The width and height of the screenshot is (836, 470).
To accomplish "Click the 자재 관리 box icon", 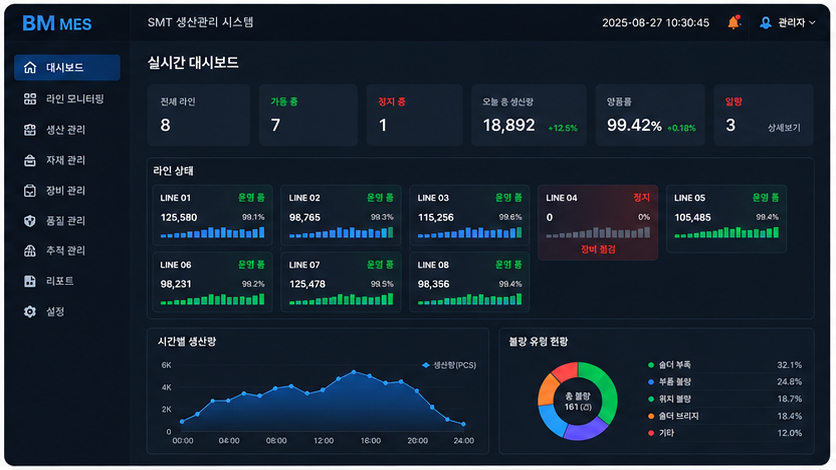I will 30,160.
